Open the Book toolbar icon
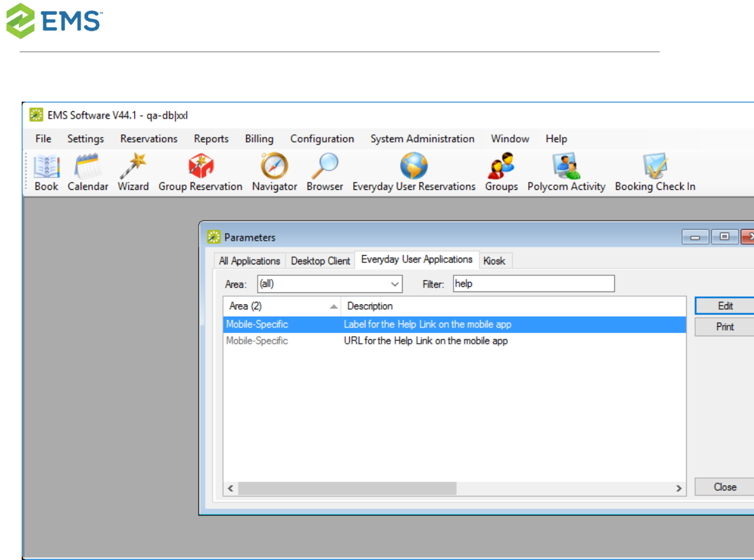This screenshot has width=754, height=560. pos(46,173)
